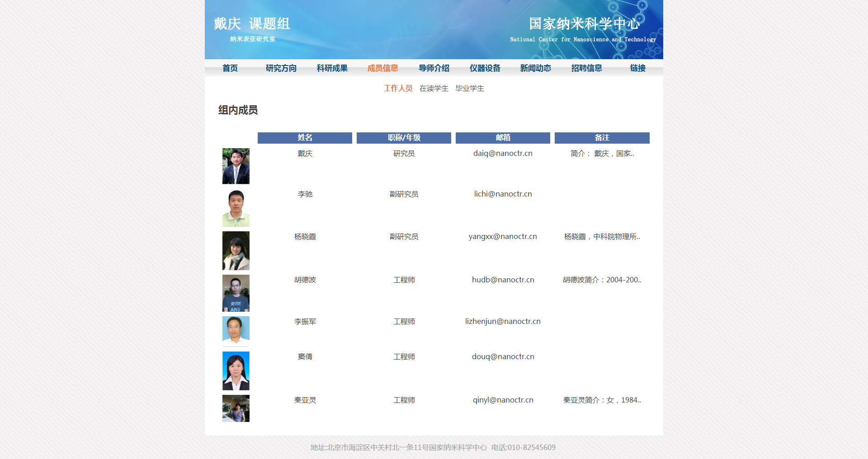Click email lizhenjun@nanoctr.cn

point(503,322)
